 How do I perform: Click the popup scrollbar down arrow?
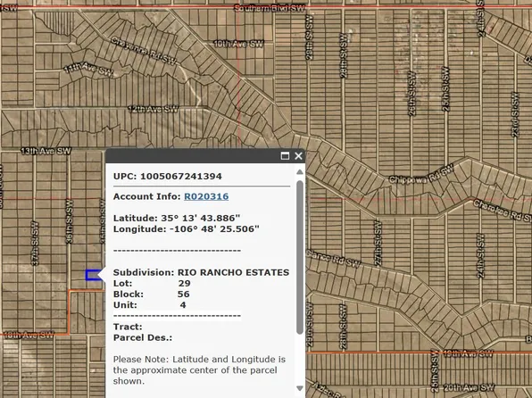pyautogui.click(x=300, y=388)
